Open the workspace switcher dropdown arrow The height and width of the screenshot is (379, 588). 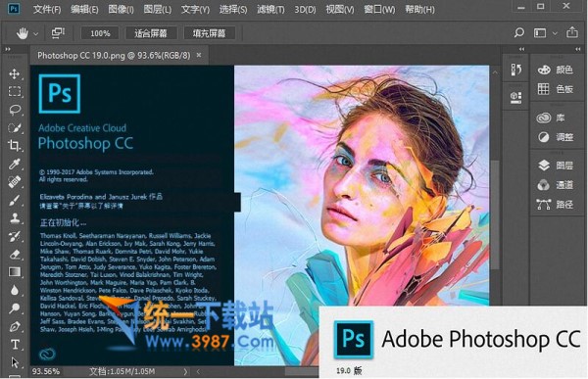tap(555, 33)
